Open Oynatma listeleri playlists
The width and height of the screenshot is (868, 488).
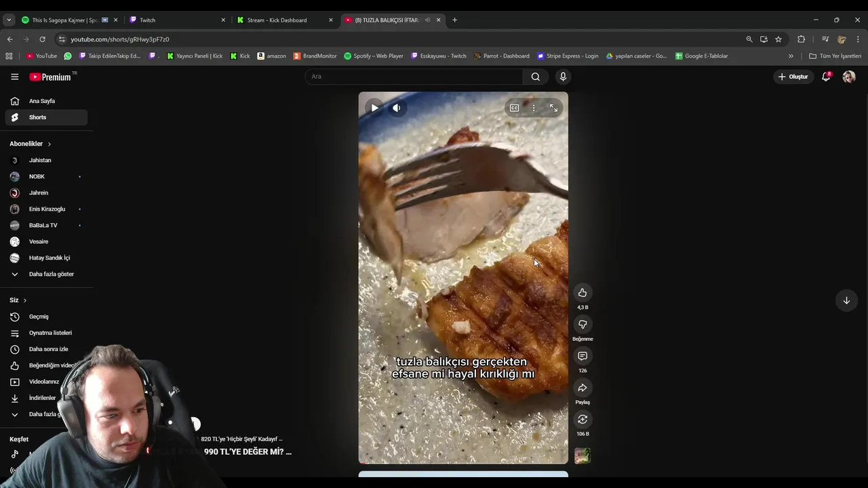click(x=46, y=333)
